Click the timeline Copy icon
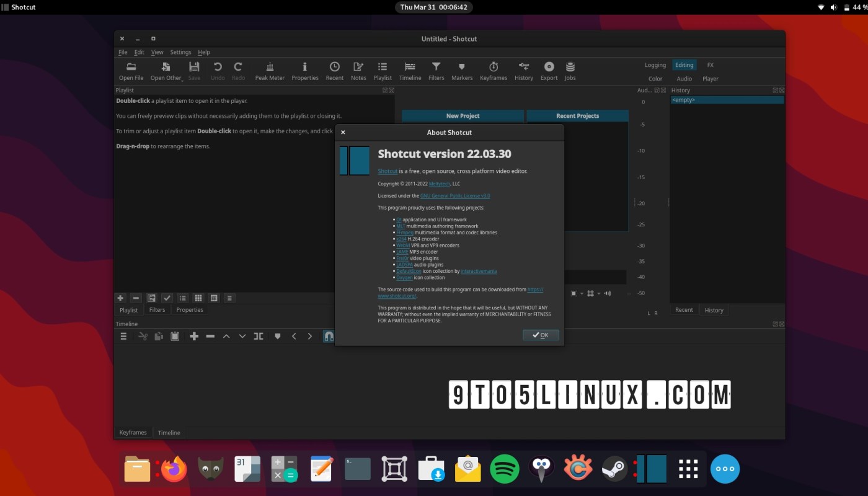This screenshot has width=868, height=496. [159, 336]
